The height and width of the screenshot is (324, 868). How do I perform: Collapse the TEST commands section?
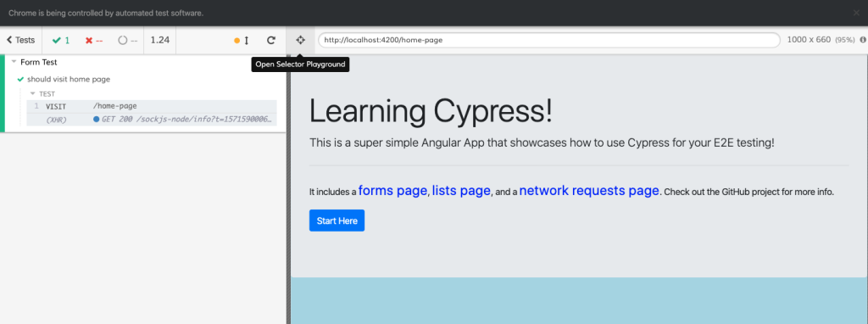[x=33, y=93]
